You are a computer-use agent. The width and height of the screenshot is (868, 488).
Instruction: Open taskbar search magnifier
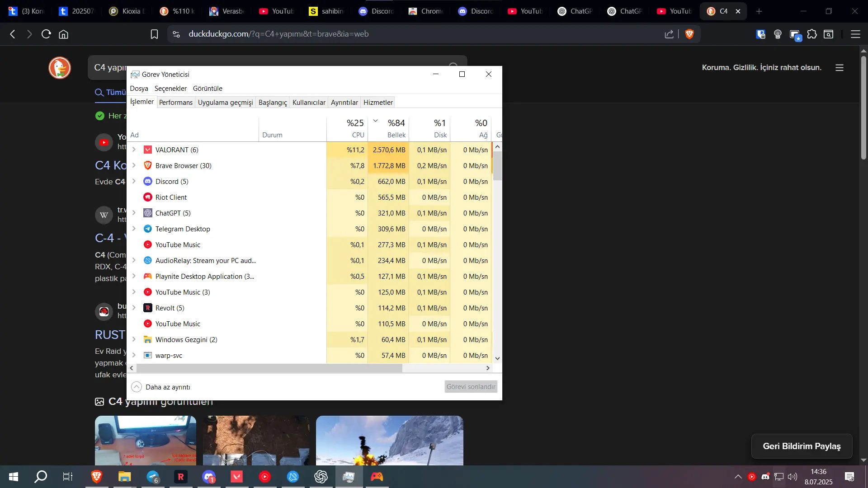pyautogui.click(x=41, y=477)
